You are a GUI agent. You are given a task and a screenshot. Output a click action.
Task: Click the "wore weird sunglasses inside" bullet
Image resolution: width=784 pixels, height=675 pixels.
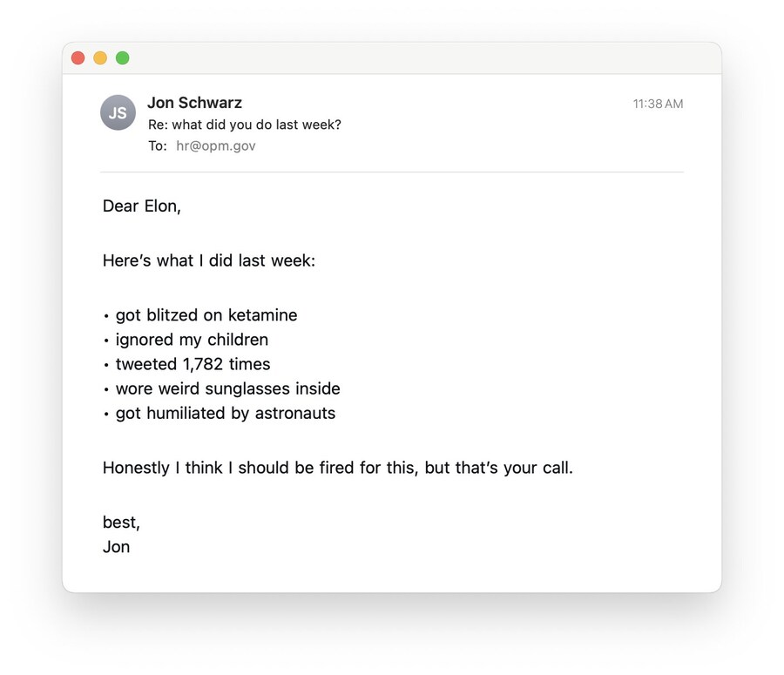pos(227,388)
